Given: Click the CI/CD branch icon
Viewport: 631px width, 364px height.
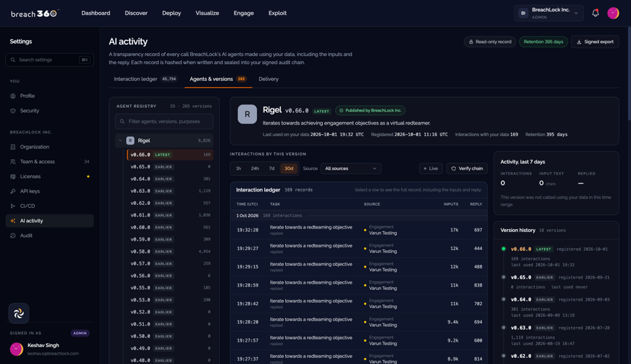Looking at the screenshot, I should pyautogui.click(x=13, y=206).
